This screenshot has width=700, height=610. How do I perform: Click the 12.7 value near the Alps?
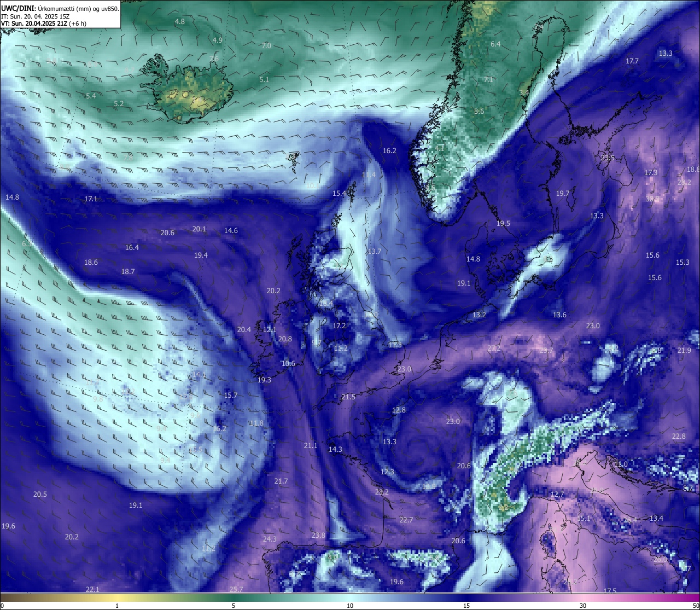[557, 494]
